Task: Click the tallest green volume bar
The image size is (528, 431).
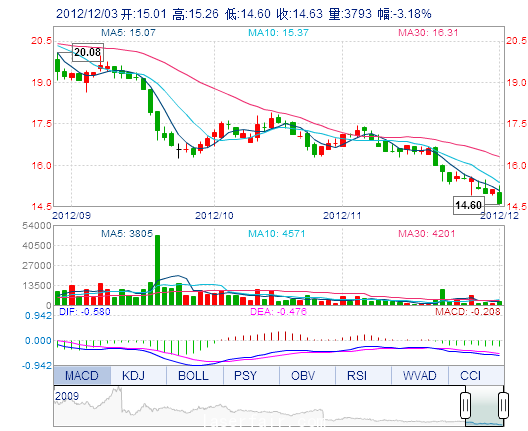Action: 157,270
